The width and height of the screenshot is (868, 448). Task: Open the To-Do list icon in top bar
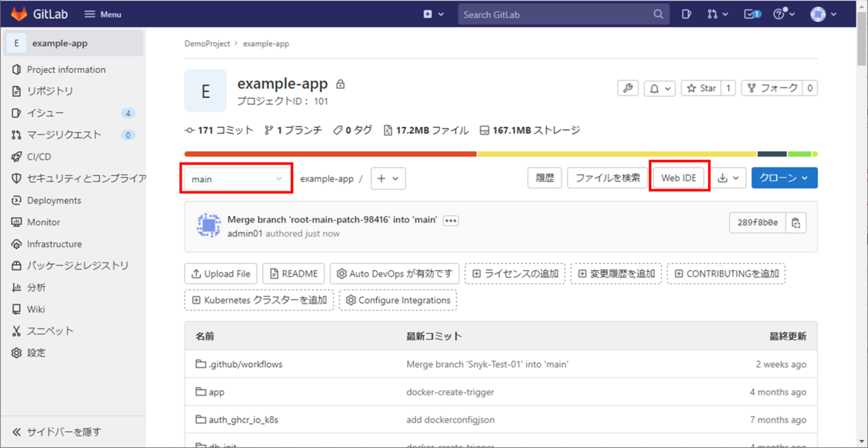[x=752, y=14]
